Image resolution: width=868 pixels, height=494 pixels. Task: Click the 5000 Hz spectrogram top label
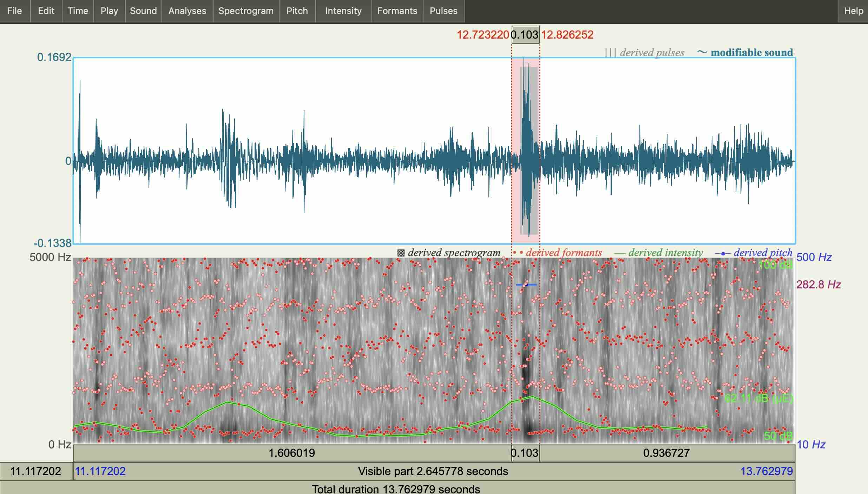tap(51, 257)
